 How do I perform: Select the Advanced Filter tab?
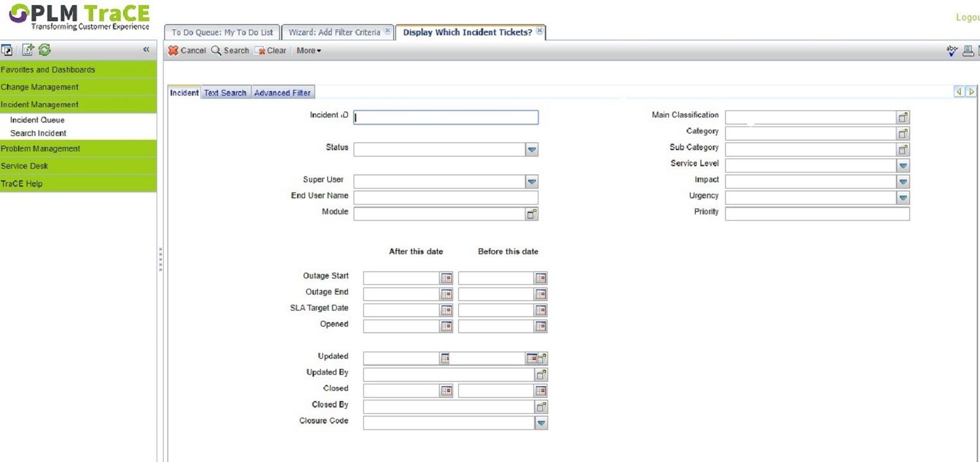(282, 93)
